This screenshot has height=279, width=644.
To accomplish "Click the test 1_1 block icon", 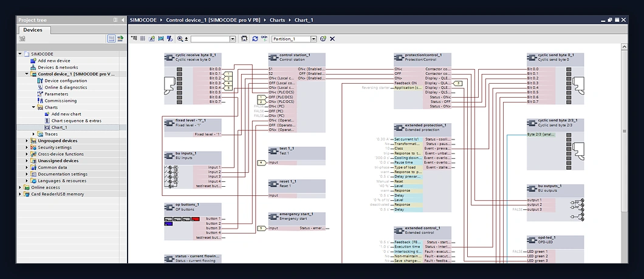I will [x=273, y=152].
